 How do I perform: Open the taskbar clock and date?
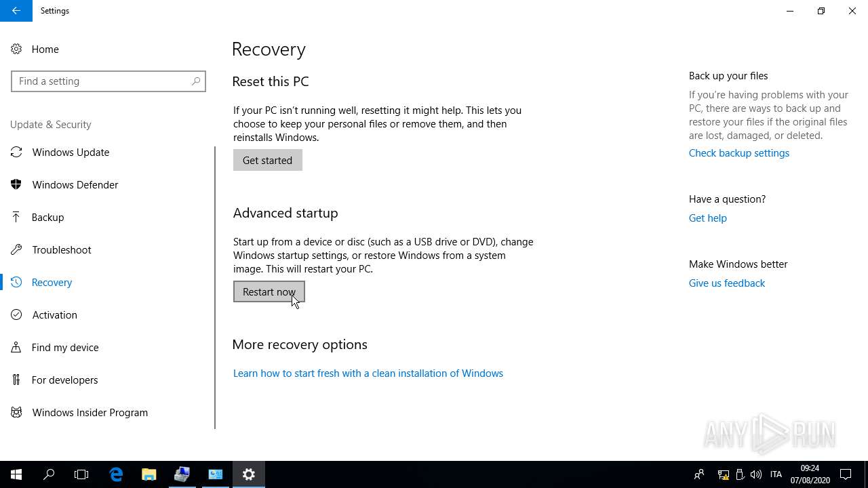click(810, 474)
